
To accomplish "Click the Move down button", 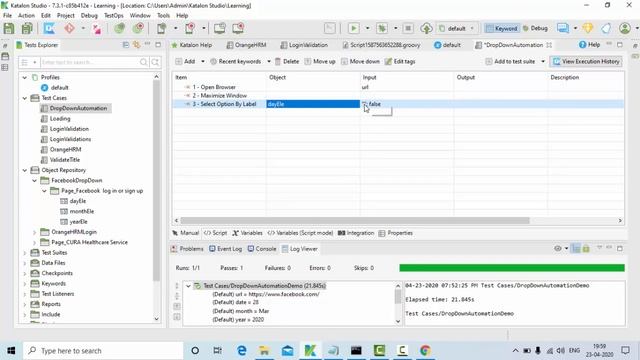I will 360,62.
